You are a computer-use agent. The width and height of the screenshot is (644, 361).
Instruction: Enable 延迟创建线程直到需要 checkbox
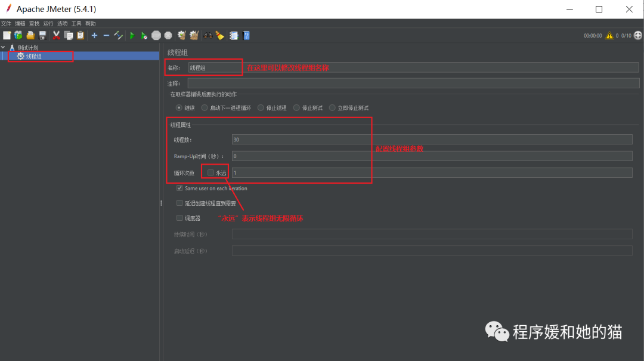coord(179,203)
